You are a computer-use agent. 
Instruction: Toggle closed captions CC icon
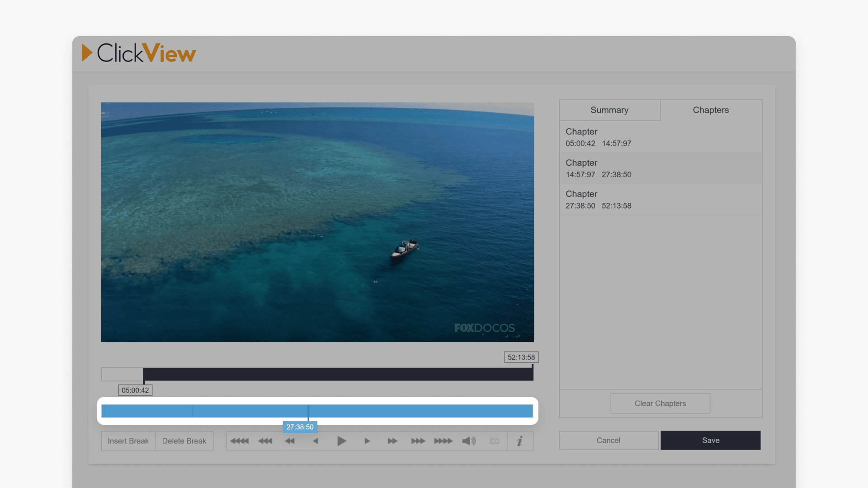tap(495, 441)
